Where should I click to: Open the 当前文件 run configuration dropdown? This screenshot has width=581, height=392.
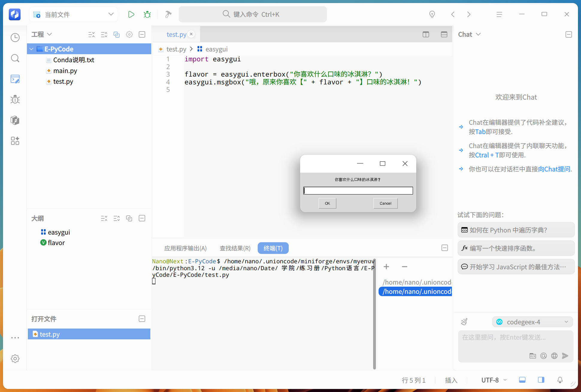click(x=74, y=14)
